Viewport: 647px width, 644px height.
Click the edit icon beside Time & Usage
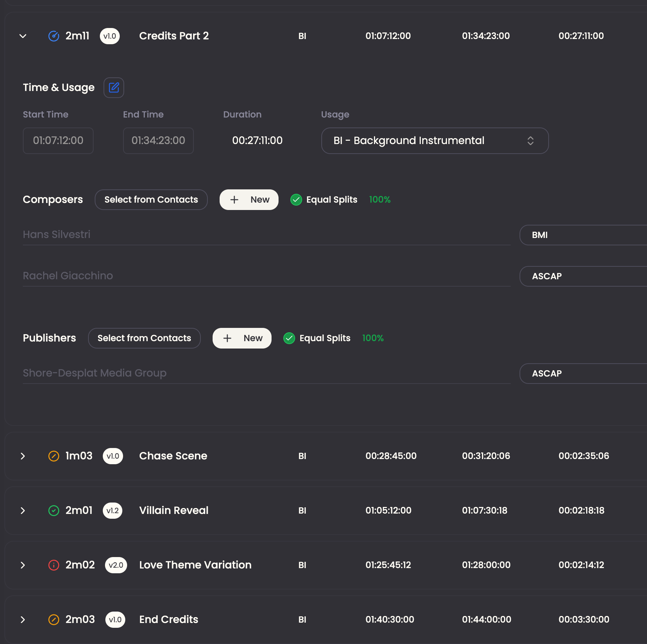[114, 88]
